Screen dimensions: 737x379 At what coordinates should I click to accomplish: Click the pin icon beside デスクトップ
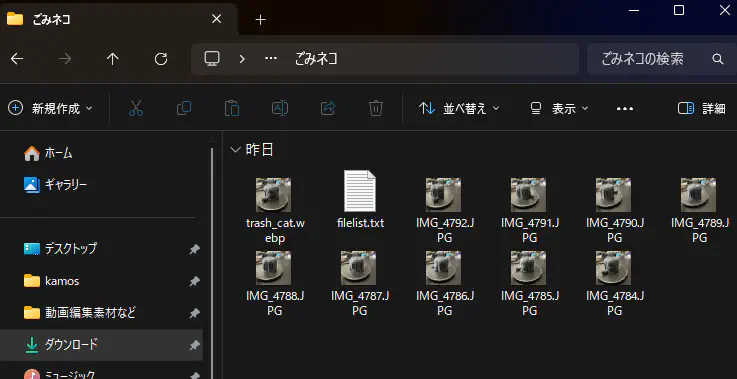[x=194, y=249]
